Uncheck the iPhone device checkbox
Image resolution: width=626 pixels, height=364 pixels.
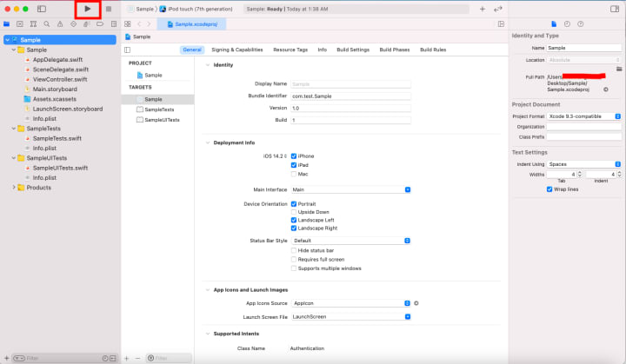pyautogui.click(x=294, y=156)
